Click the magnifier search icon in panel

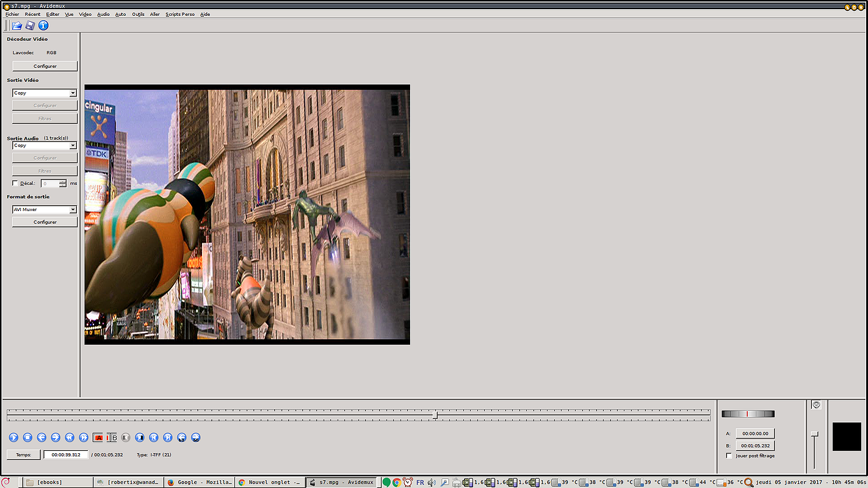coord(748,483)
